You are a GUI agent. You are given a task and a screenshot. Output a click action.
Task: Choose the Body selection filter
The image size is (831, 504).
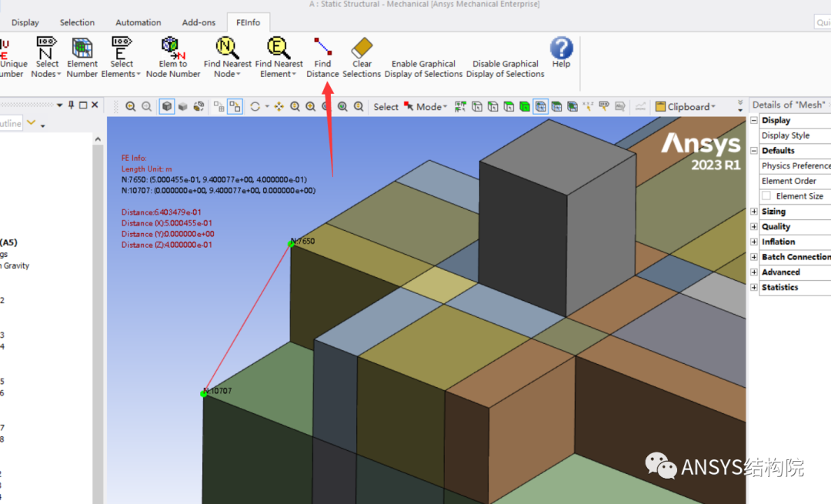point(525,106)
